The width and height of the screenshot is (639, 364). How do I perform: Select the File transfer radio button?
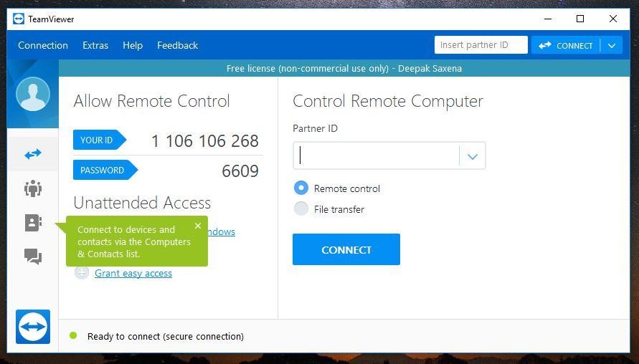[301, 209]
